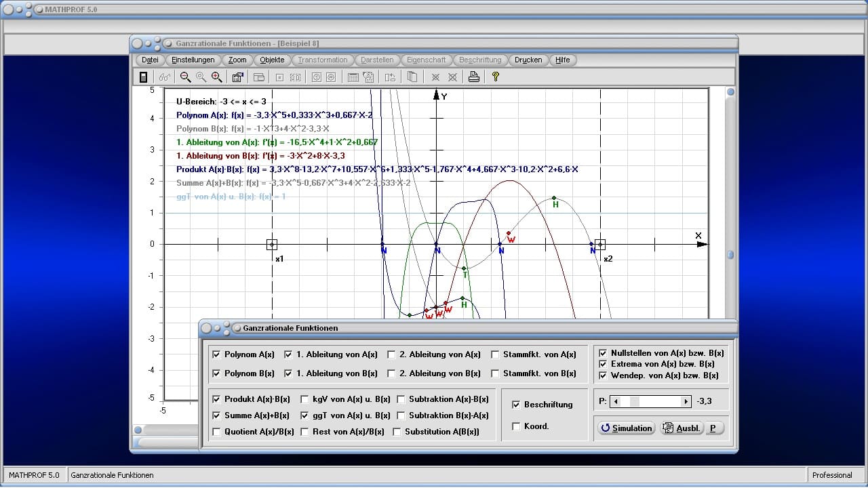The height and width of the screenshot is (488, 868).
Task: Click the 1. Ableitung von B(x) formula
Action: coord(262,156)
